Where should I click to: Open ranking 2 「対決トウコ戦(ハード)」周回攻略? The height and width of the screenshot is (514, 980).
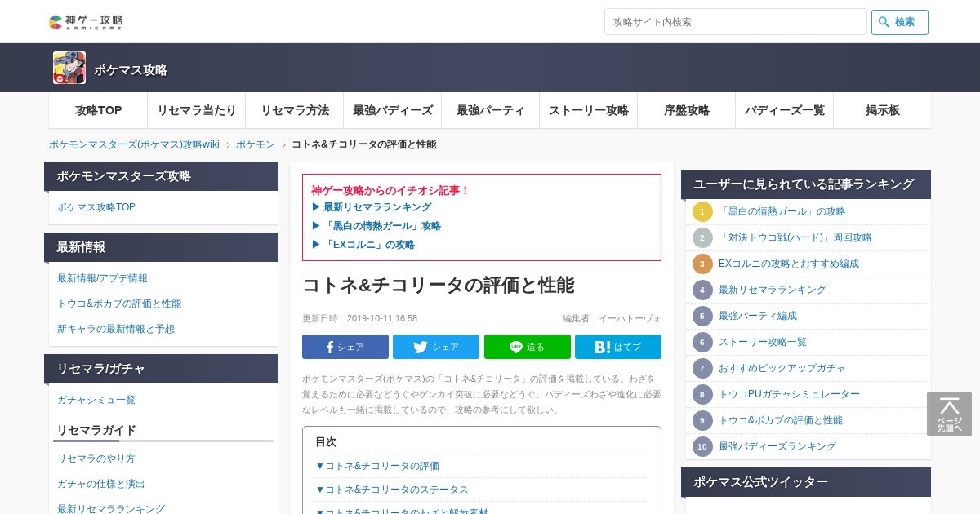pos(795,237)
